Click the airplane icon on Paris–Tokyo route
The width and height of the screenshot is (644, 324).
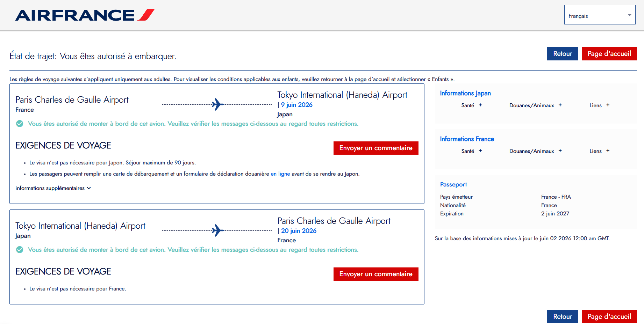tap(218, 104)
